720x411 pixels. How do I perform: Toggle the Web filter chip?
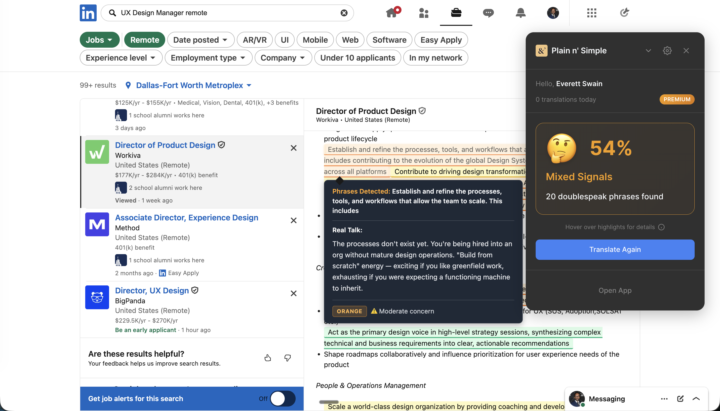(x=350, y=40)
